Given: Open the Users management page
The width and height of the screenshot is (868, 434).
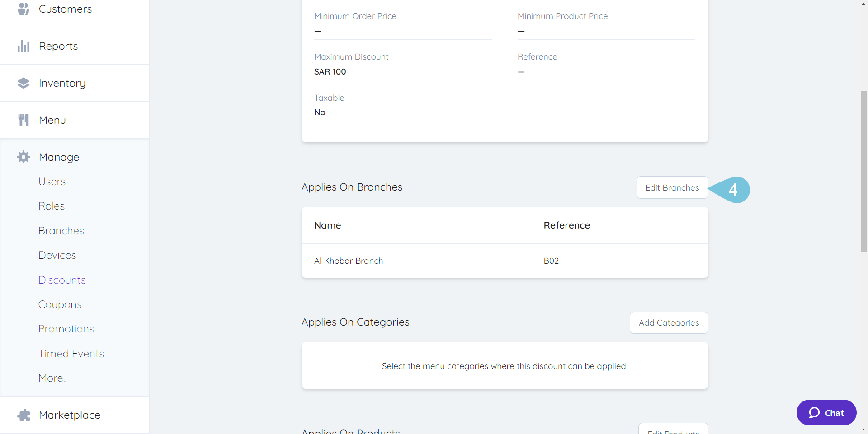Looking at the screenshot, I should tap(52, 182).
